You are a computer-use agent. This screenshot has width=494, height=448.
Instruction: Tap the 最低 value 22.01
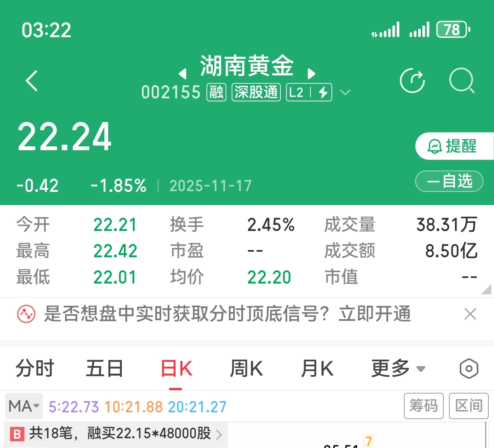click(115, 278)
